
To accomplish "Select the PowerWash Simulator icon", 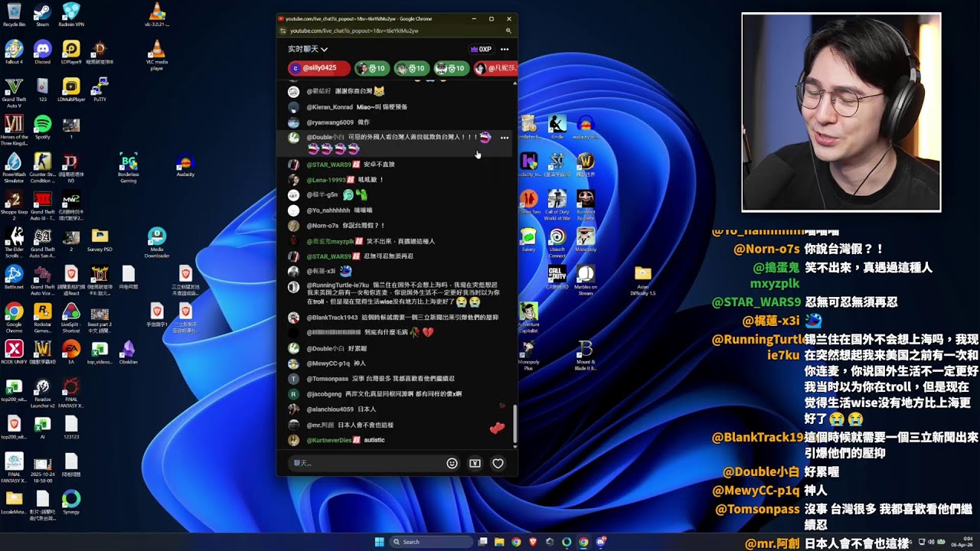I will (14, 168).
